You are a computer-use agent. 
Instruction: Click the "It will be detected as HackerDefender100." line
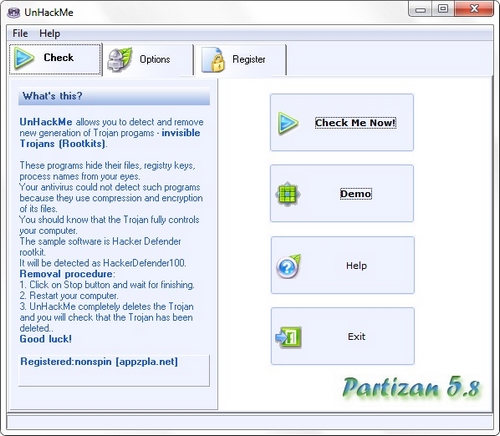(103, 263)
